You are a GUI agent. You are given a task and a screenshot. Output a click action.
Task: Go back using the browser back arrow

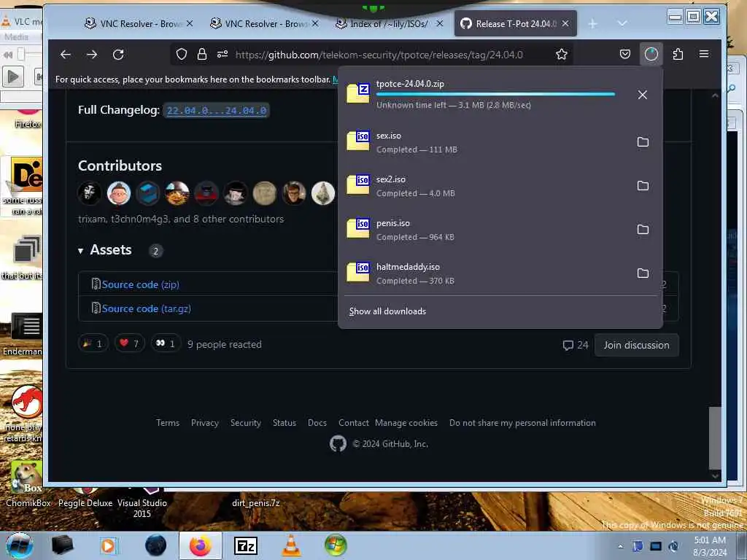(x=66, y=55)
